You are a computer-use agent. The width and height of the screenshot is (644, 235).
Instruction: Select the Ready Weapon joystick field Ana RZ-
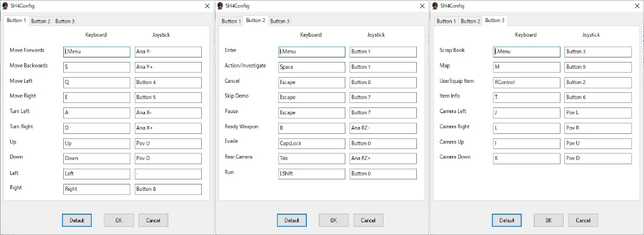pyautogui.click(x=383, y=128)
